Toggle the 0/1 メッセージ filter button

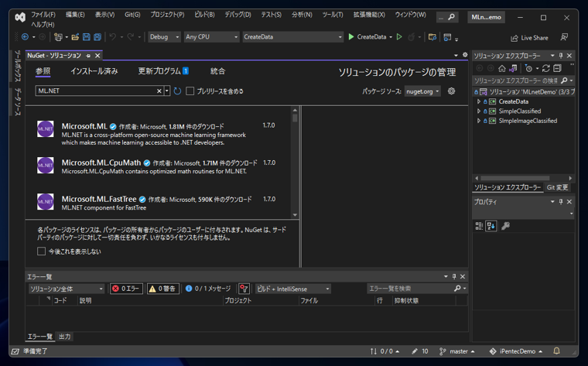(x=208, y=289)
